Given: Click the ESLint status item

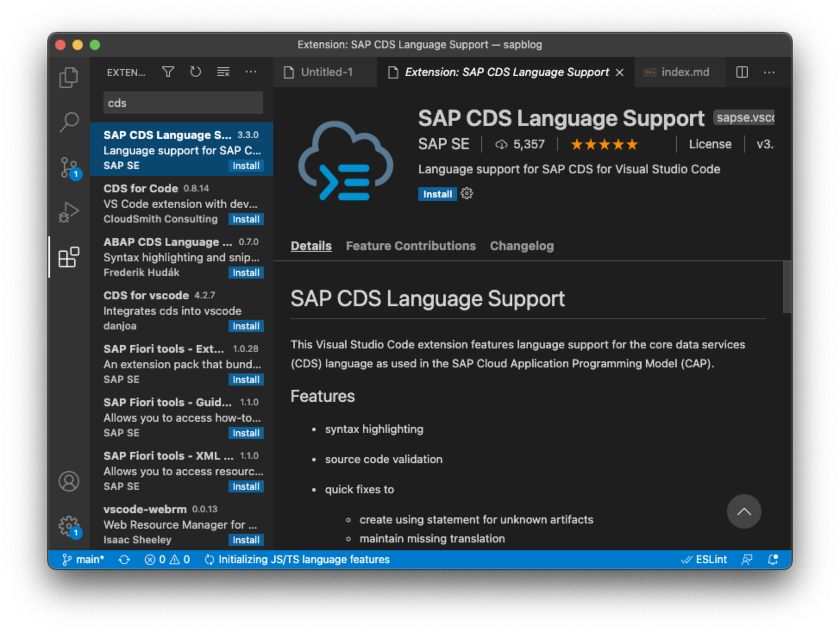Looking at the screenshot, I should 704,559.
